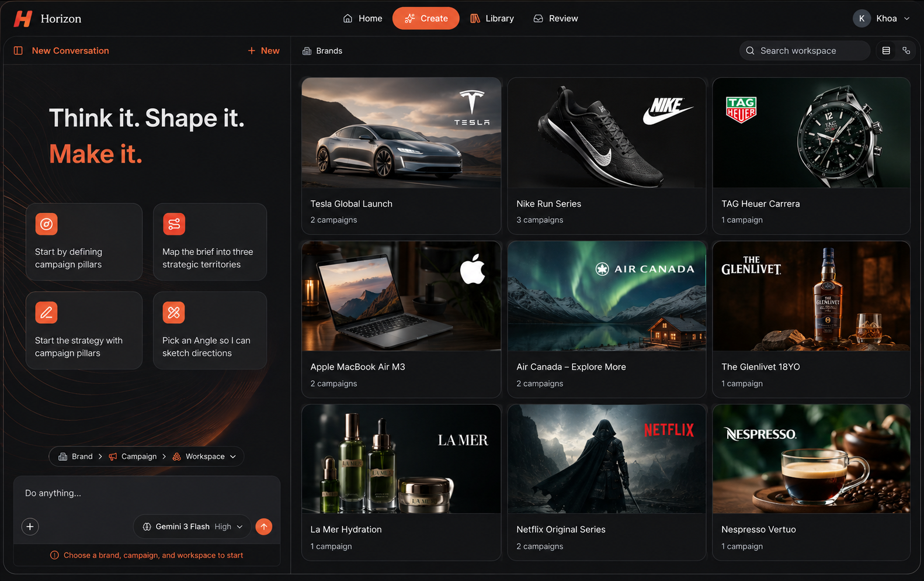The width and height of the screenshot is (924, 581).
Task: Send the prompt with the orange arrow button
Action: tap(264, 527)
